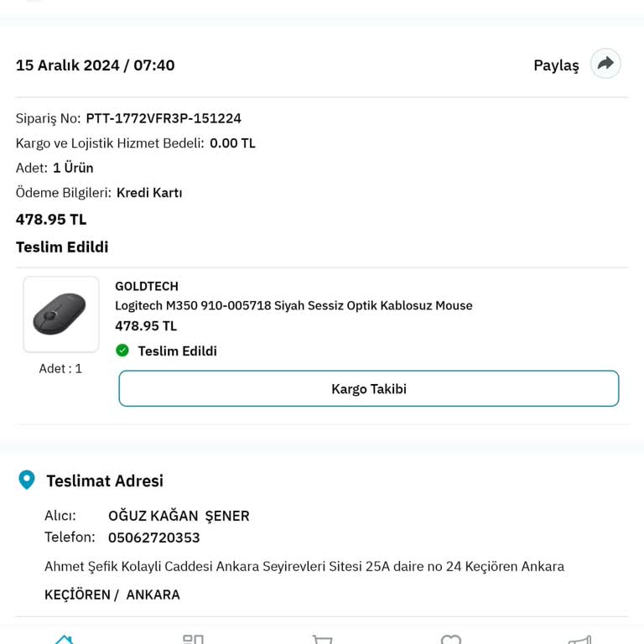Viewport: 644px width, 644px height.
Task: Open Favorites heart in bottom navigation
Action: coord(451,639)
